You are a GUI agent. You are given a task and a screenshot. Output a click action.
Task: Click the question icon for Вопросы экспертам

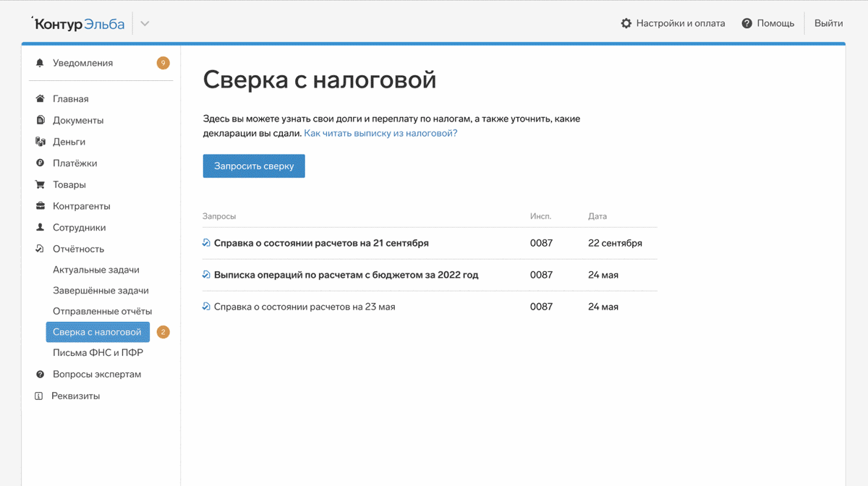pos(40,374)
